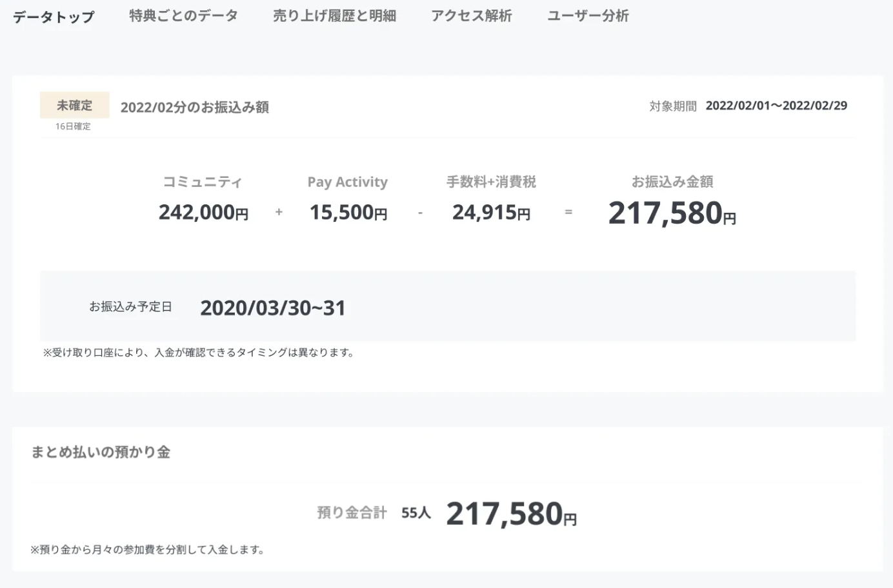
Task: Open the ユーザー分析 tab
Action: [x=588, y=16]
